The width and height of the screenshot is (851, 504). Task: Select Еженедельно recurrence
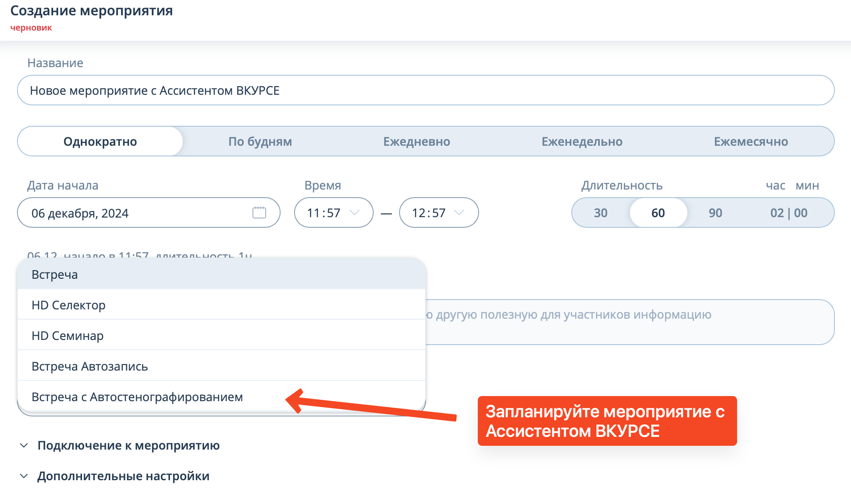pos(582,141)
